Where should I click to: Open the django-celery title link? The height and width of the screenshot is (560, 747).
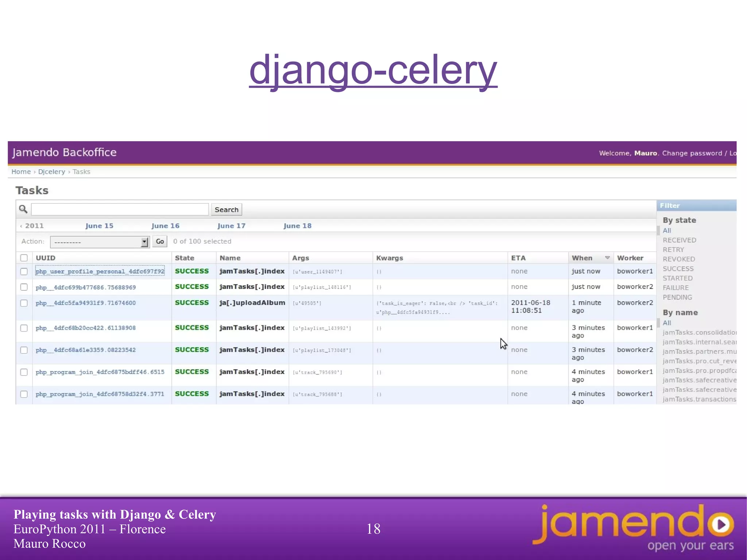click(x=373, y=69)
